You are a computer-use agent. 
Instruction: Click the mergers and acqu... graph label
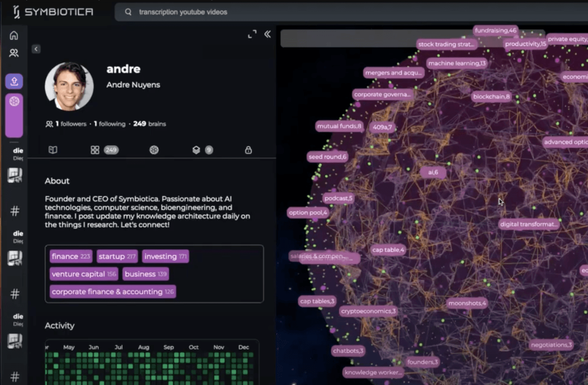pos(394,73)
